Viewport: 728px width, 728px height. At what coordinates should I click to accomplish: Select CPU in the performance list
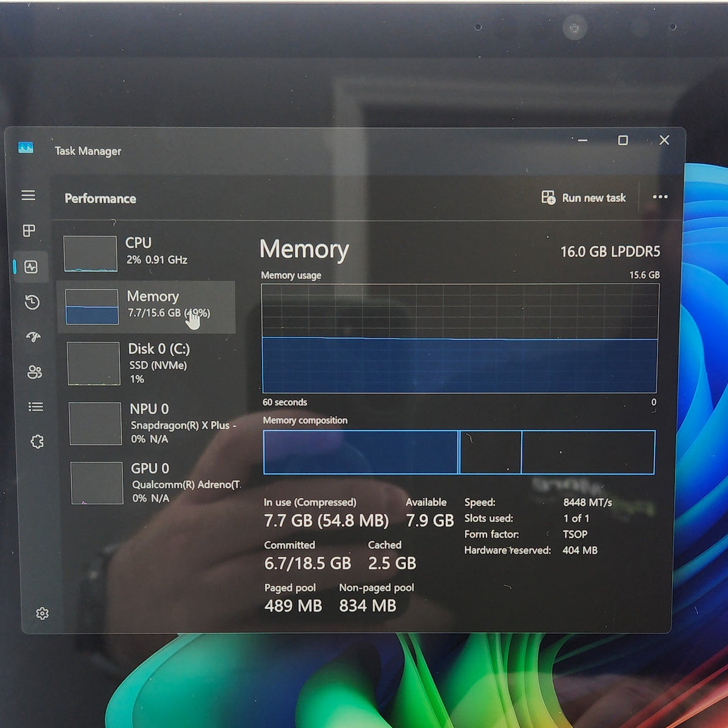click(x=146, y=252)
